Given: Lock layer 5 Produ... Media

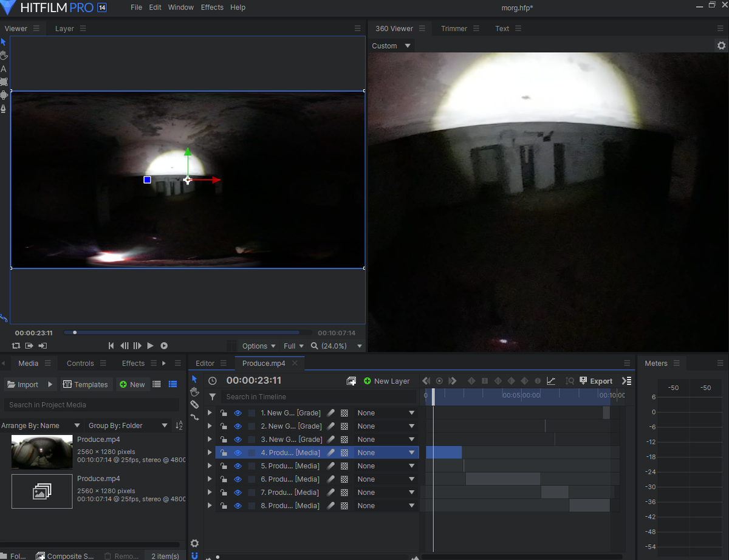Looking at the screenshot, I should coord(224,466).
